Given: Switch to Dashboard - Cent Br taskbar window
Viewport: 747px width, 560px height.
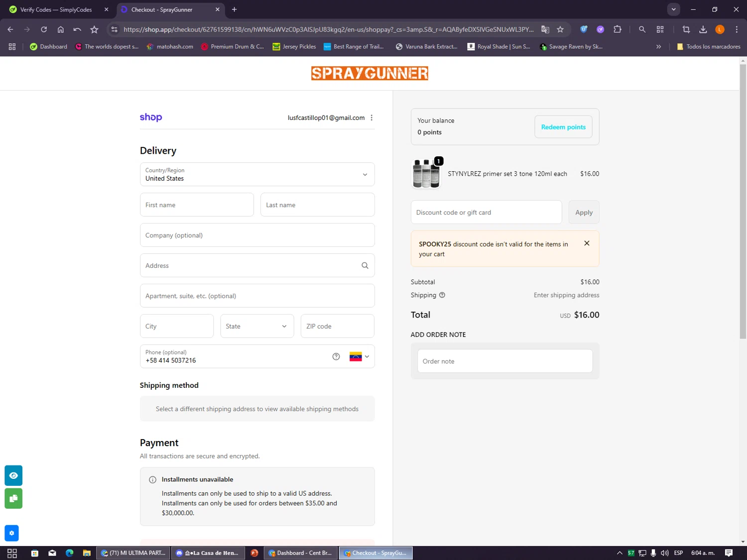Looking at the screenshot, I should pyautogui.click(x=301, y=553).
